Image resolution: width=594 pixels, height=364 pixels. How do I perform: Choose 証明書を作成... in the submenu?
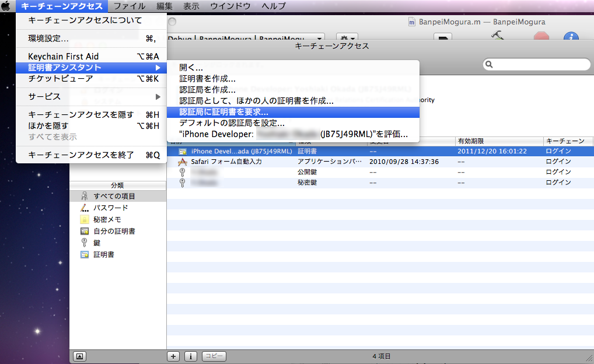(x=207, y=79)
